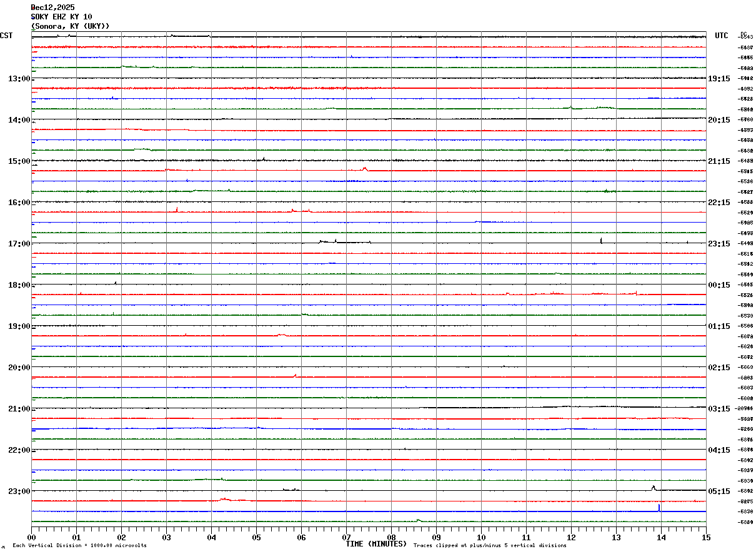The image size is (756, 554).
Task: Select the 17:00 CST time label
Action: 19,244
